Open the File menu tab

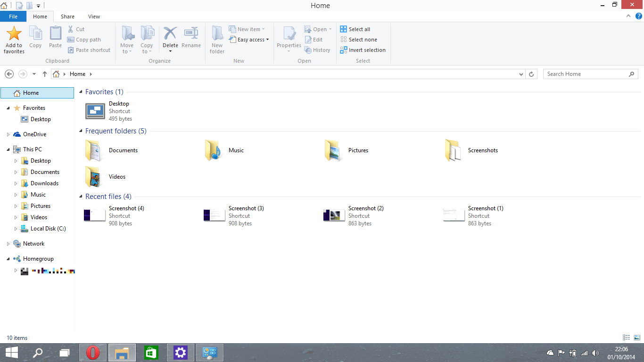(13, 16)
